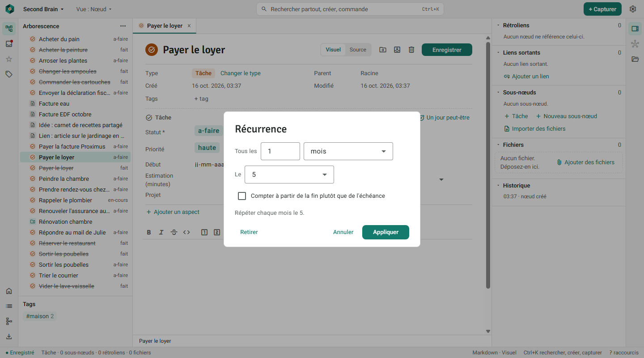Click the Appliquer button
Image resolution: width=644 pixels, height=358 pixels.
click(x=386, y=232)
